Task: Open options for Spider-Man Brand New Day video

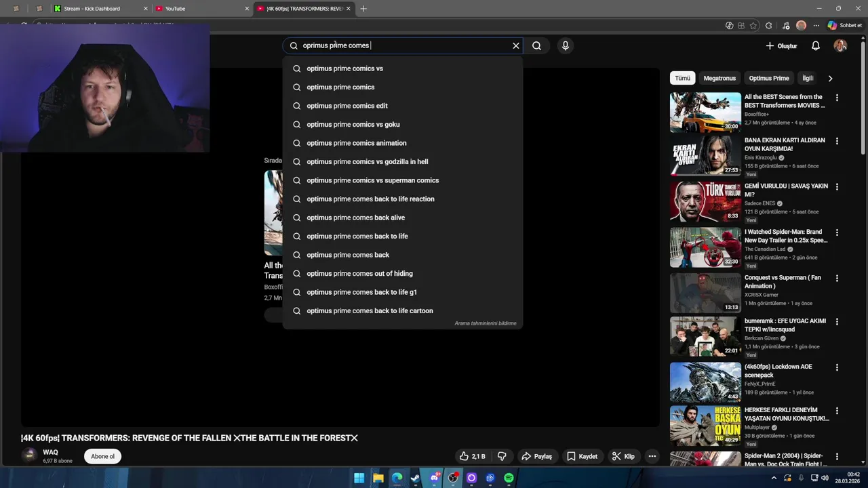Action: point(837,232)
